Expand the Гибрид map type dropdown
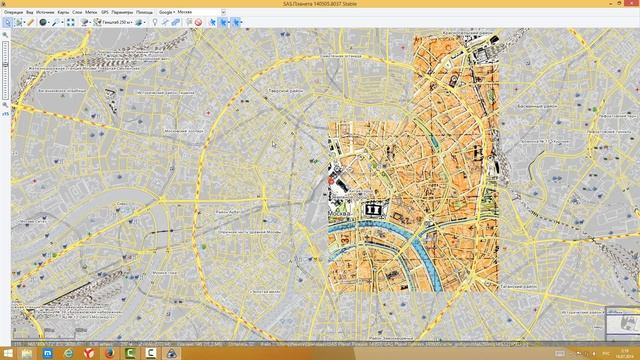Image resolution: width=640 pixels, height=360 pixels. tap(131, 22)
